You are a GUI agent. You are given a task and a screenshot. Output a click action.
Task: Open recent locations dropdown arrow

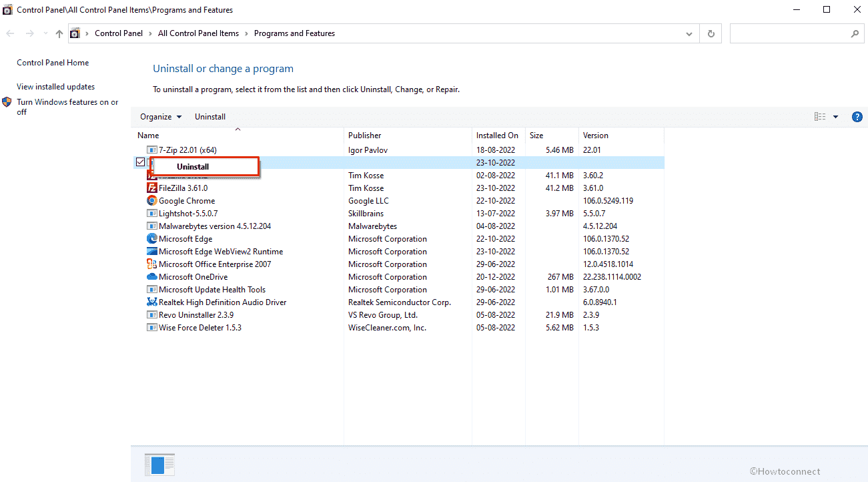click(x=45, y=33)
